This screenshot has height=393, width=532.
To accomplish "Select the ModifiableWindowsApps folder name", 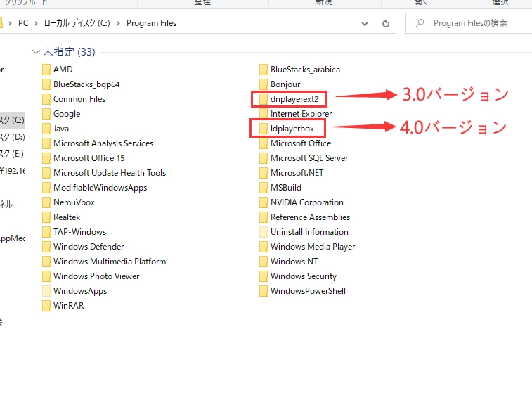I will pos(100,188).
